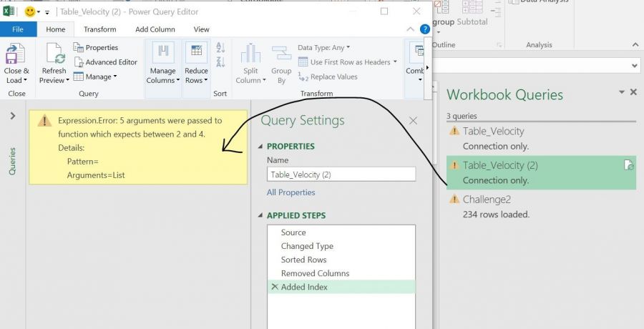Image resolution: width=644 pixels, height=329 pixels.
Task: Sort ascending with the A-Z icon
Action: click(x=220, y=47)
